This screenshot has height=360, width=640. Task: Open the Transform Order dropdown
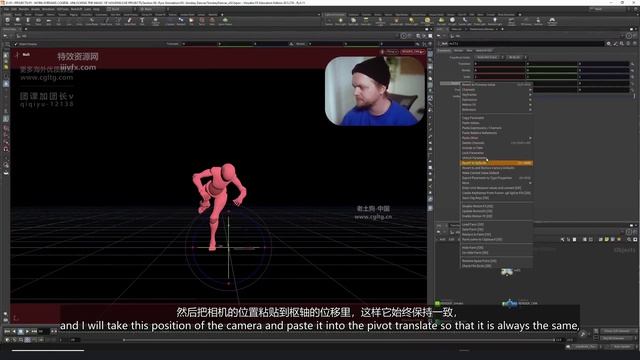coord(490,57)
